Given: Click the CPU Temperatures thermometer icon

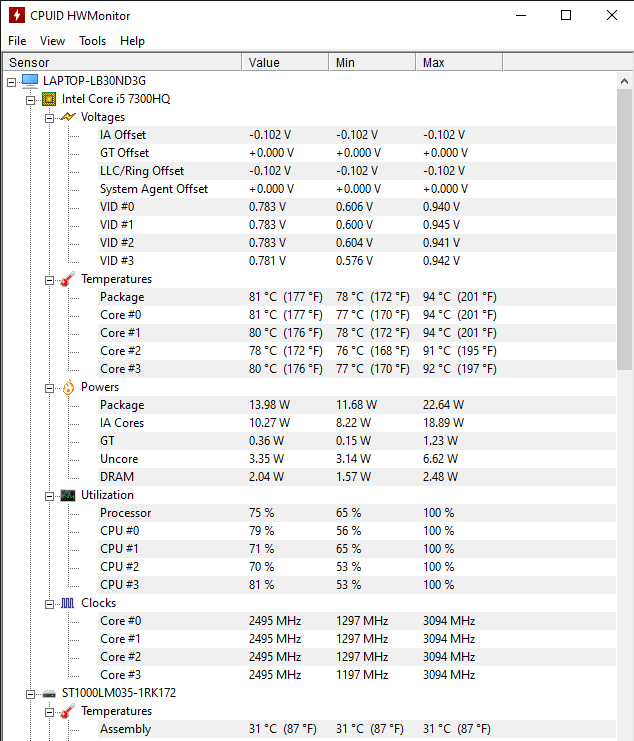Looking at the screenshot, I should (x=68, y=279).
